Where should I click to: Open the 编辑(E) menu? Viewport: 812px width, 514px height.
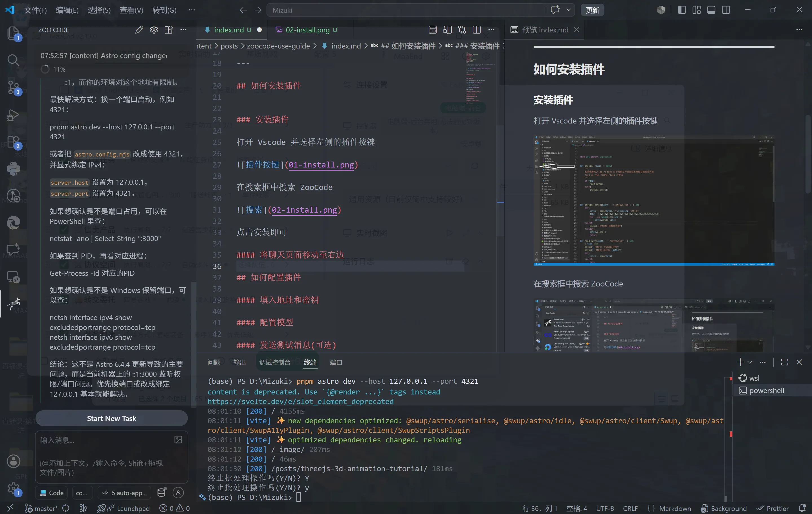coord(67,10)
